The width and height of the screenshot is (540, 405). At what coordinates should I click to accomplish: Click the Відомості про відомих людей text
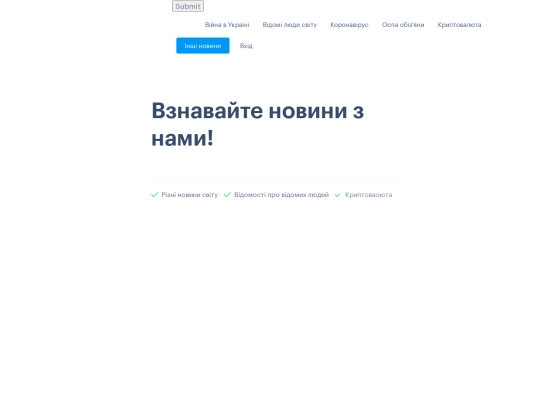coord(281,195)
